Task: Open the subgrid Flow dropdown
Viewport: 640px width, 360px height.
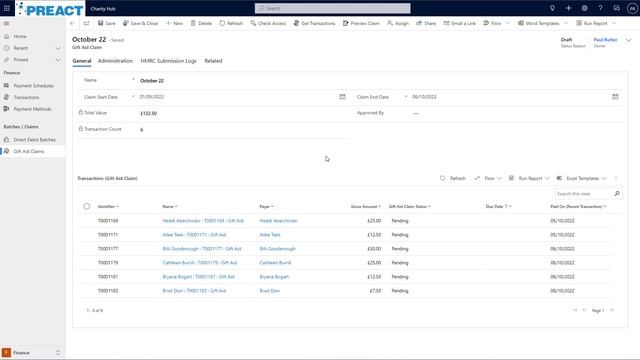Action: pyautogui.click(x=488, y=178)
